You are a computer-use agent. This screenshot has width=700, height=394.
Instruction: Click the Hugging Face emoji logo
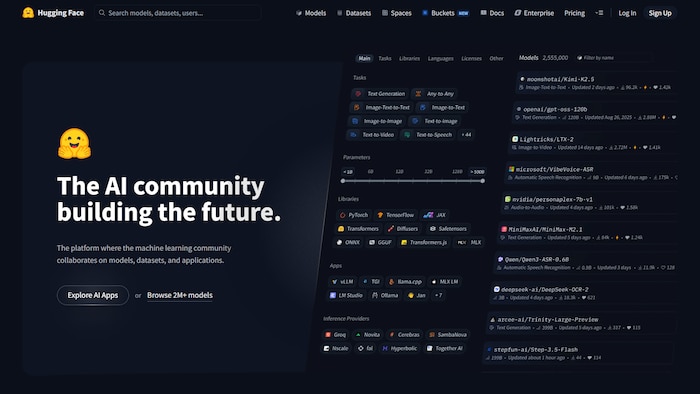(x=28, y=13)
